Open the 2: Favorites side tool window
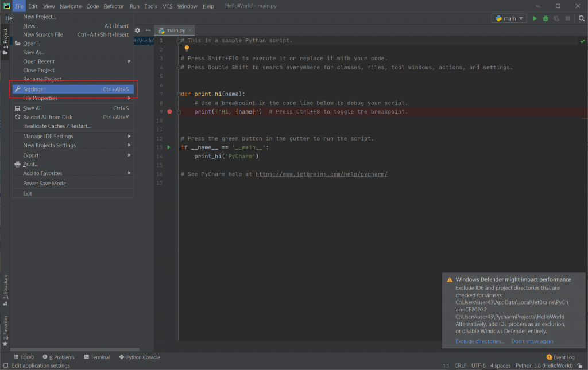 [5, 331]
